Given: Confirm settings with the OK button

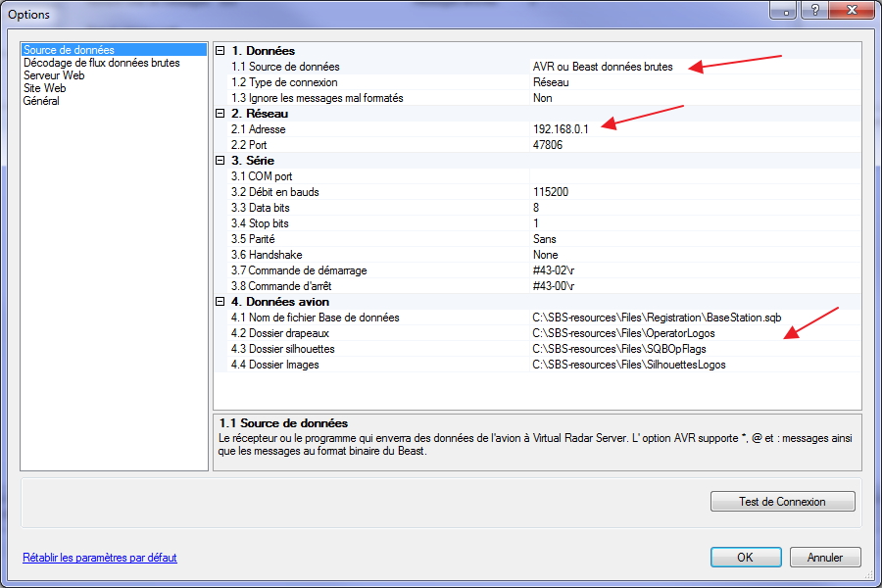Looking at the screenshot, I should (x=745, y=557).
